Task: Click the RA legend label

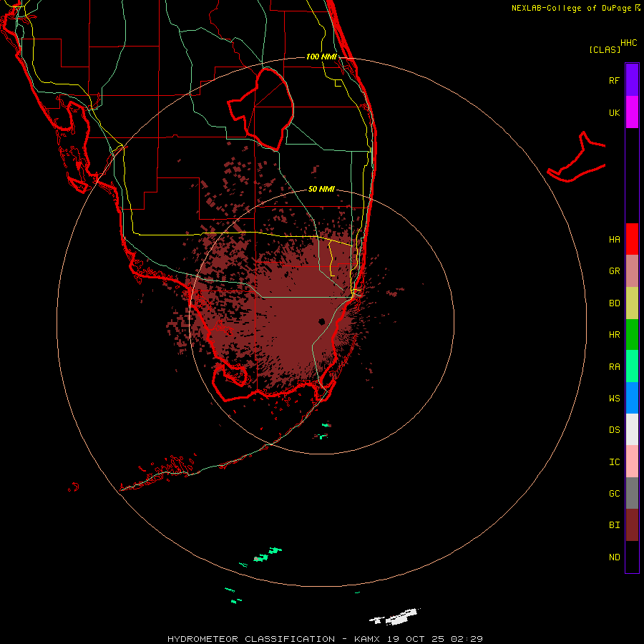Action: pyautogui.click(x=615, y=367)
